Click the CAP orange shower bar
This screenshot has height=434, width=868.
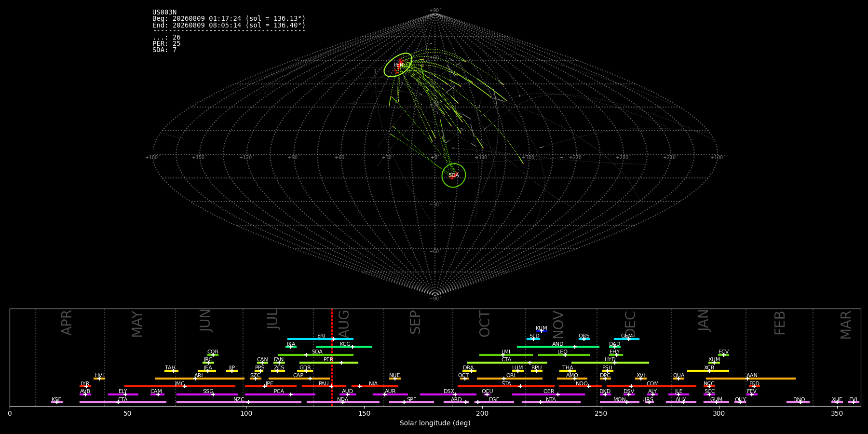point(299,379)
